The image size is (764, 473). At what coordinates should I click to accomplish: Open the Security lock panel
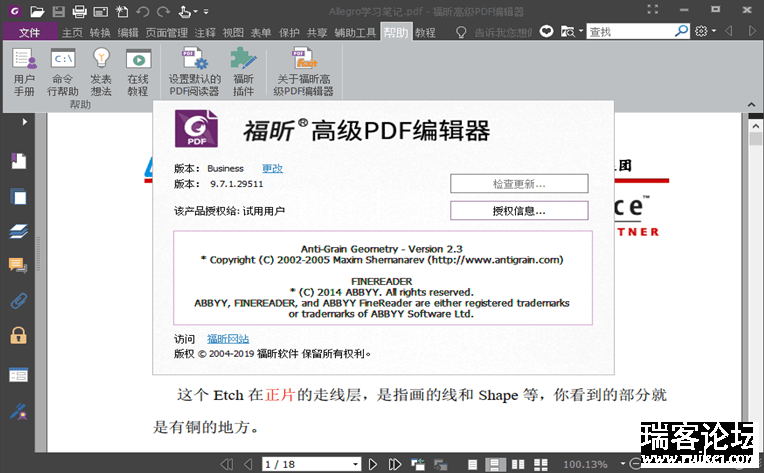coord(19,336)
